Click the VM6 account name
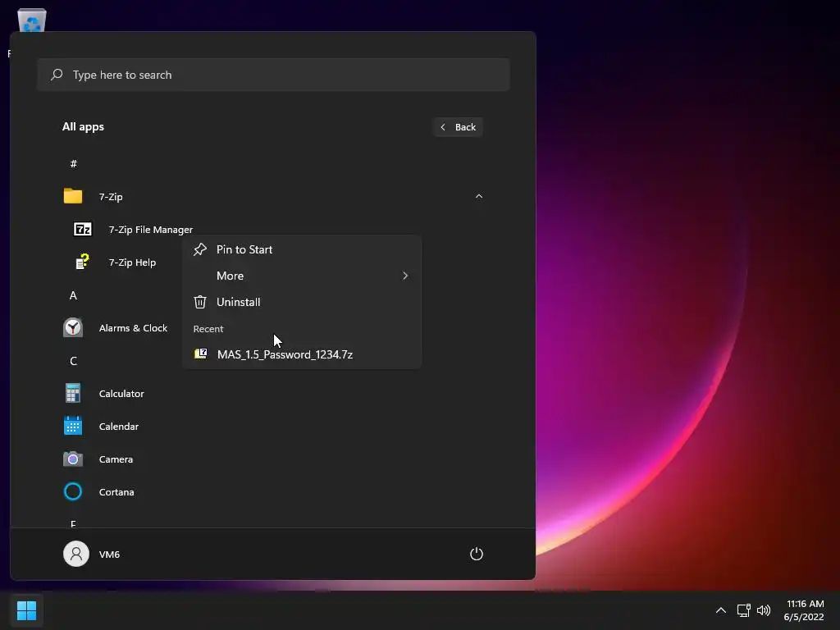This screenshot has width=840, height=630. click(x=109, y=555)
